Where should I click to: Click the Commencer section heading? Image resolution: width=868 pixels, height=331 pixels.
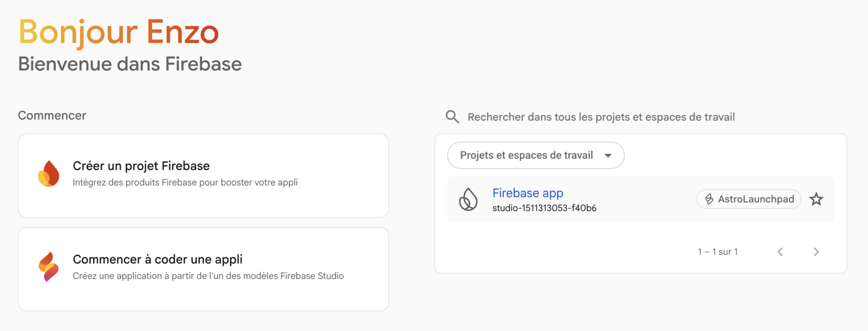pos(52,116)
